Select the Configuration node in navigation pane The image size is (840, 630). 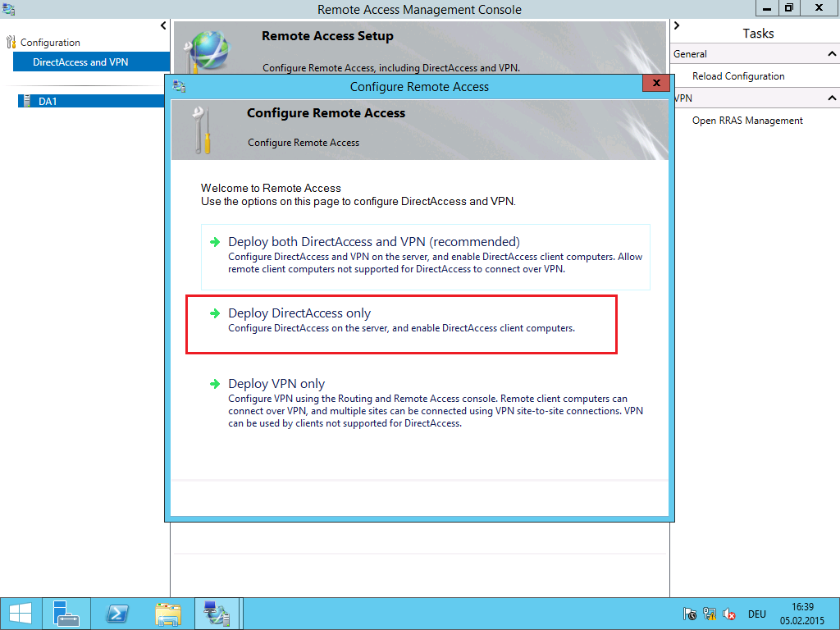click(x=50, y=43)
